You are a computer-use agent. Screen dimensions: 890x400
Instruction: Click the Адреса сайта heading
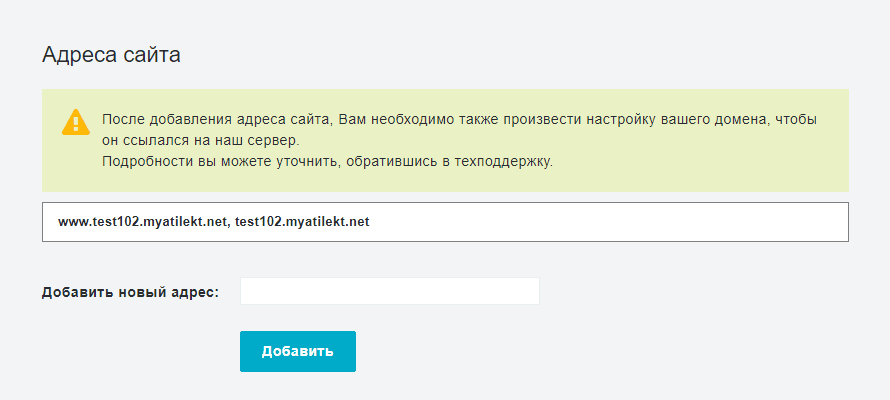(x=111, y=55)
